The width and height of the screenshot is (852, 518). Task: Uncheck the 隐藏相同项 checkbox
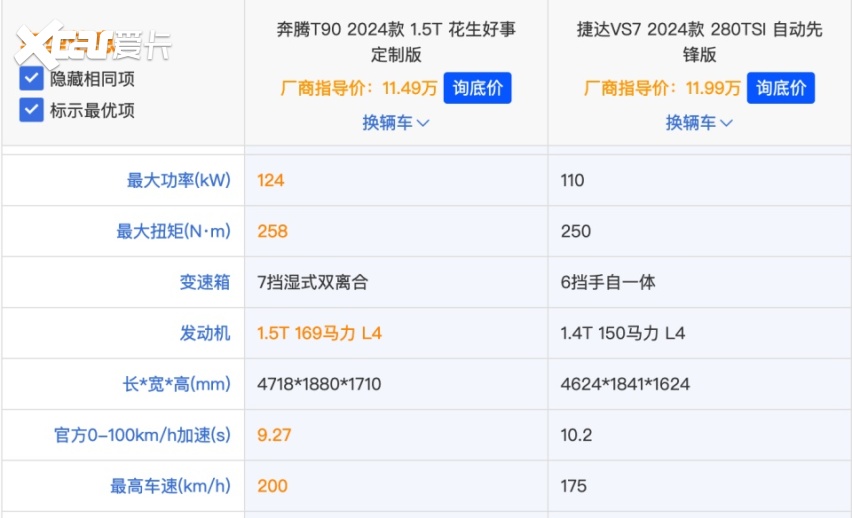32,79
